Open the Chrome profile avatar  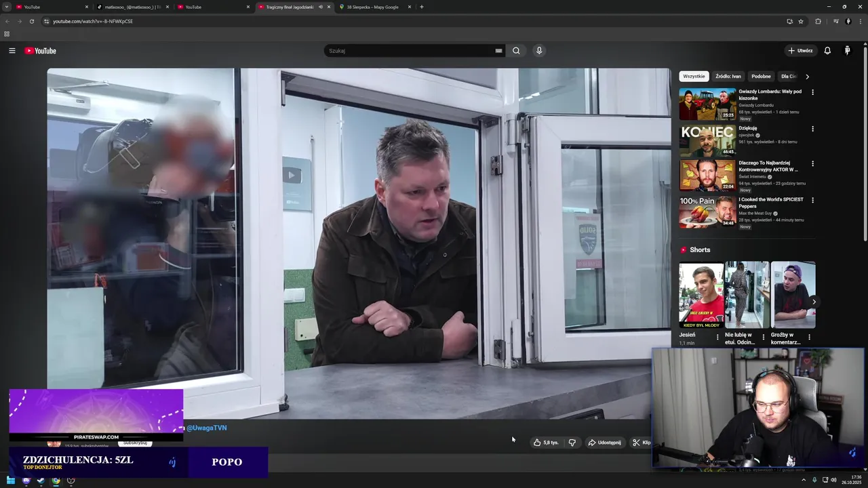(x=848, y=21)
